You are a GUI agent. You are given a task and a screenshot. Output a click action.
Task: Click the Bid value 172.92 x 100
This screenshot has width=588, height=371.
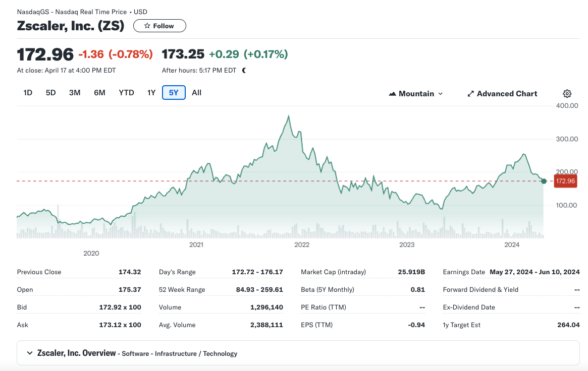pyautogui.click(x=120, y=307)
